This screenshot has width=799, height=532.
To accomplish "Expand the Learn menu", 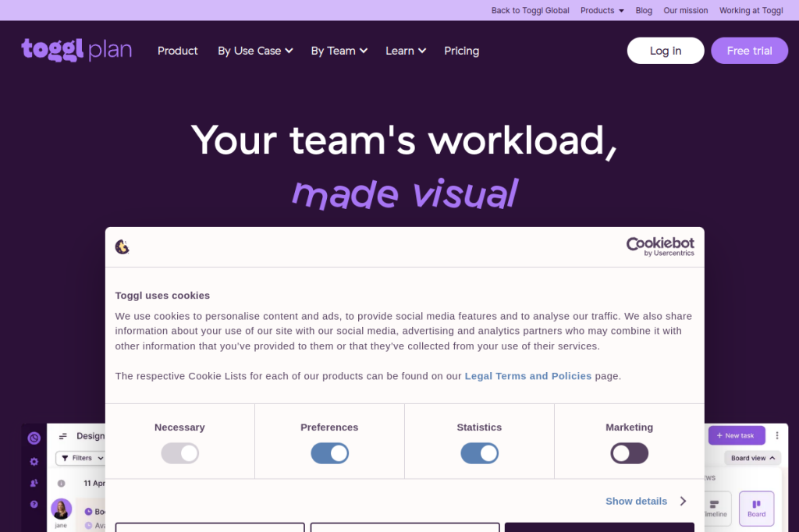I will (406, 51).
